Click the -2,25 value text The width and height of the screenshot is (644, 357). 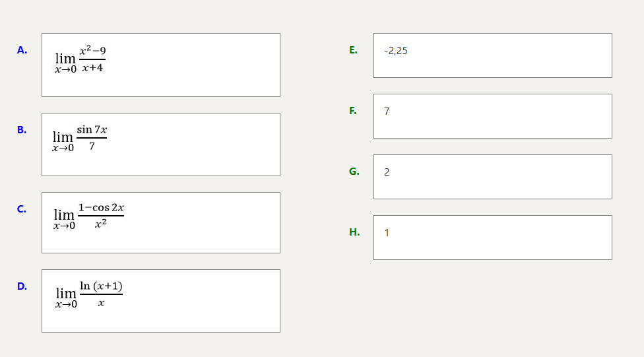pos(396,51)
